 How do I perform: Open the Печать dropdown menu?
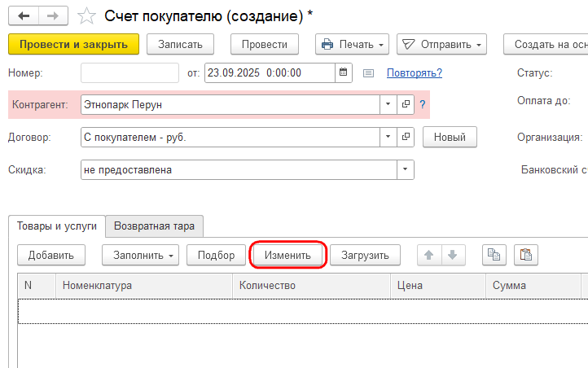tap(352, 44)
